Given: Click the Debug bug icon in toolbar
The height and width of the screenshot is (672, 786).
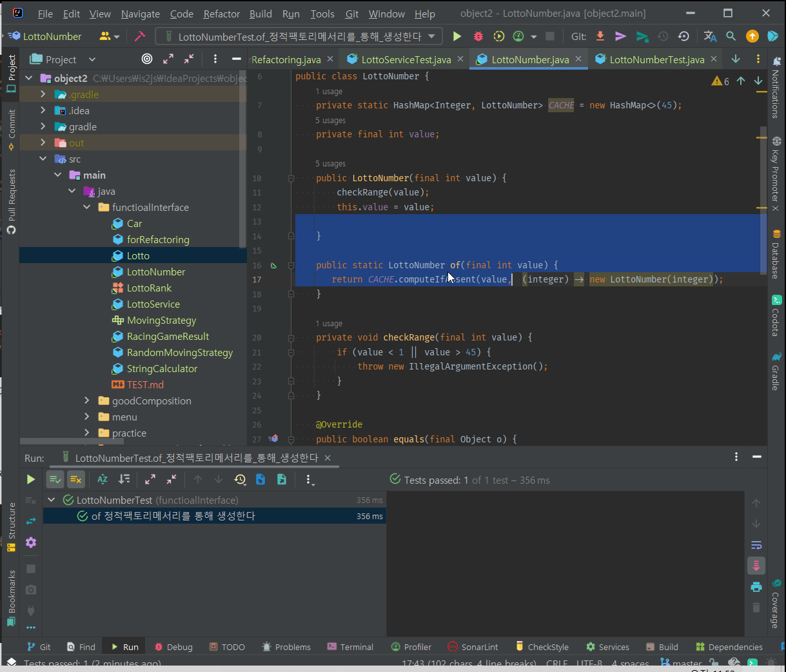Looking at the screenshot, I should point(478,37).
